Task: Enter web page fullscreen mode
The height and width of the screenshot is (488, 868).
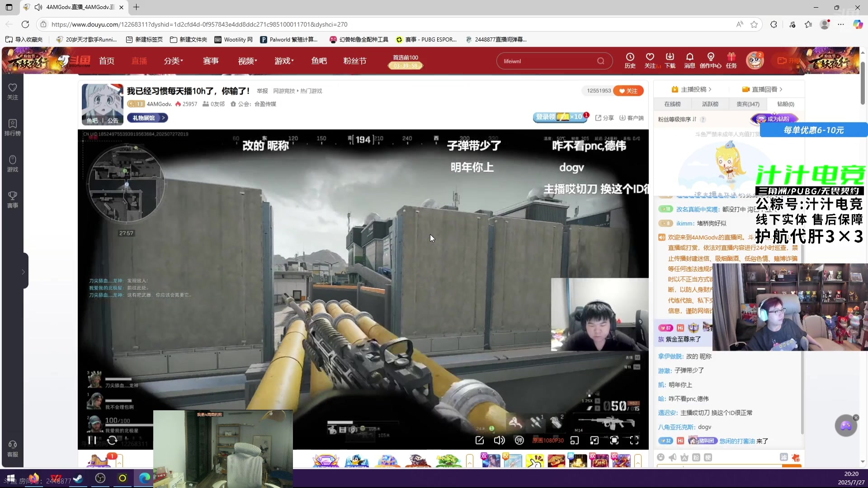Action: pyautogui.click(x=614, y=440)
